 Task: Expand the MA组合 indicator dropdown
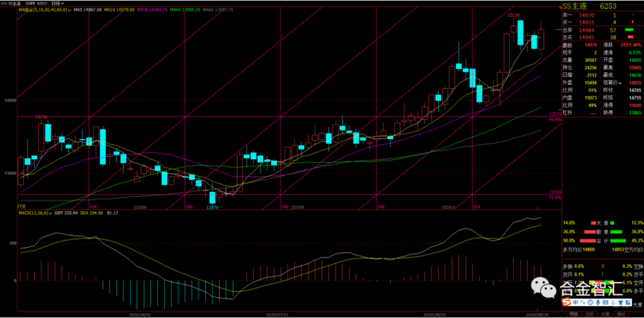click(69, 10)
